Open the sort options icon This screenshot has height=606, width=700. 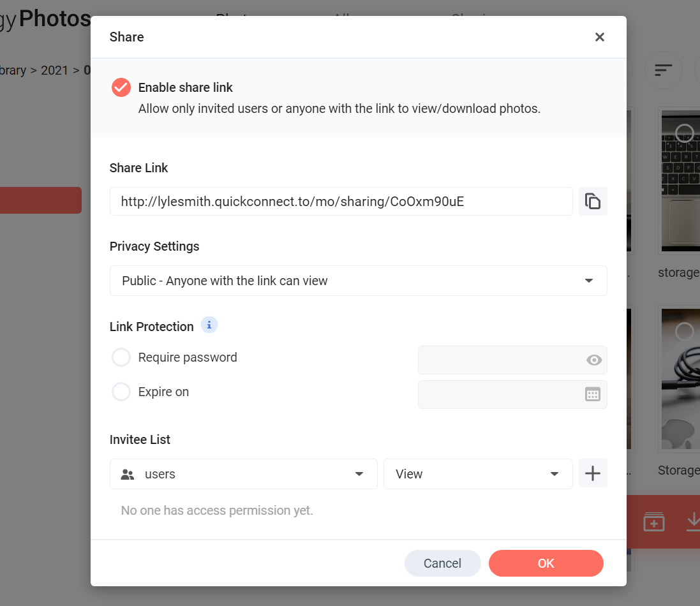[663, 70]
